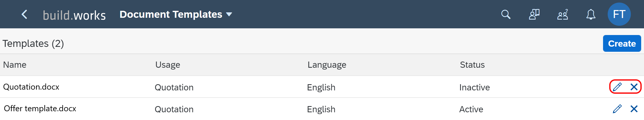644x120 pixels.
Task: Delete the Offer template.docx row
Action: [634, 109]
